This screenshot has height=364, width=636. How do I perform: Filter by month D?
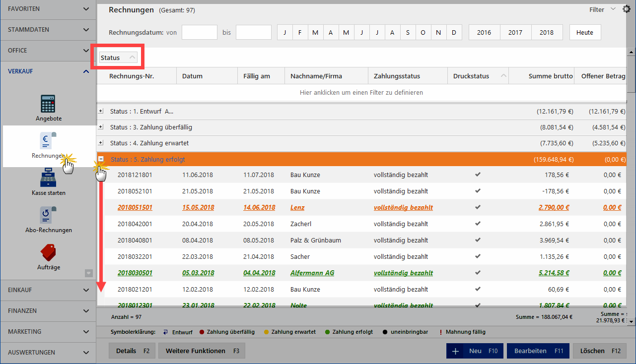pos(454,33)
